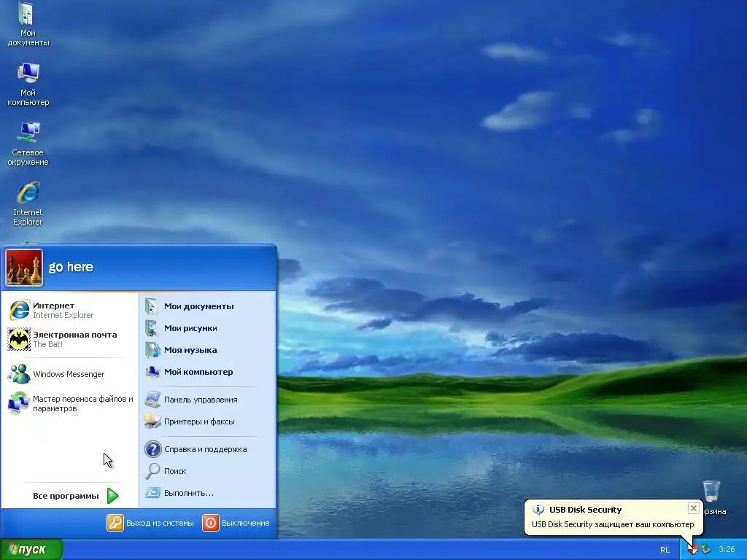This screenshot has width=747, height=560.
Task: Click the Выход из системы button
Action: pos(150,523)
